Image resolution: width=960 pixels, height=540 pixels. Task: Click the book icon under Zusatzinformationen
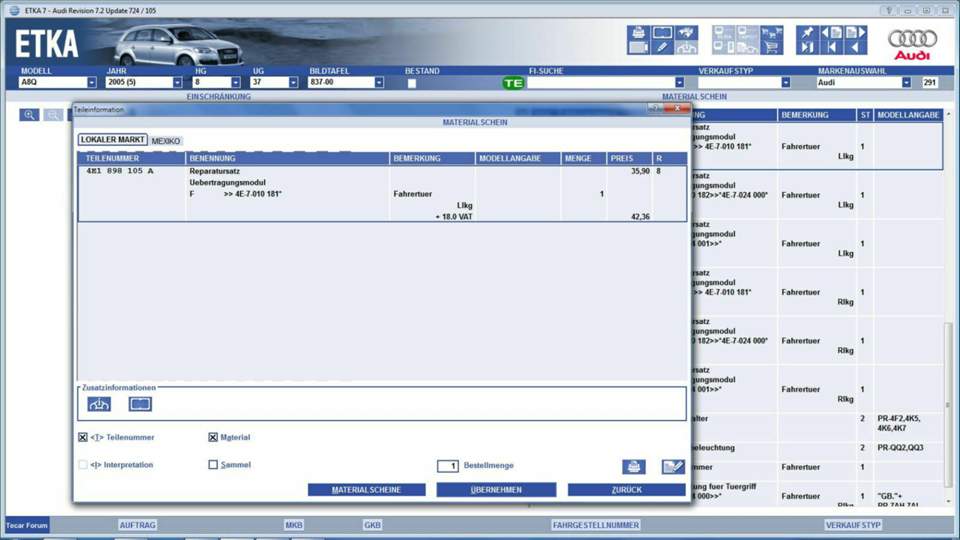(x=140, y=404)
